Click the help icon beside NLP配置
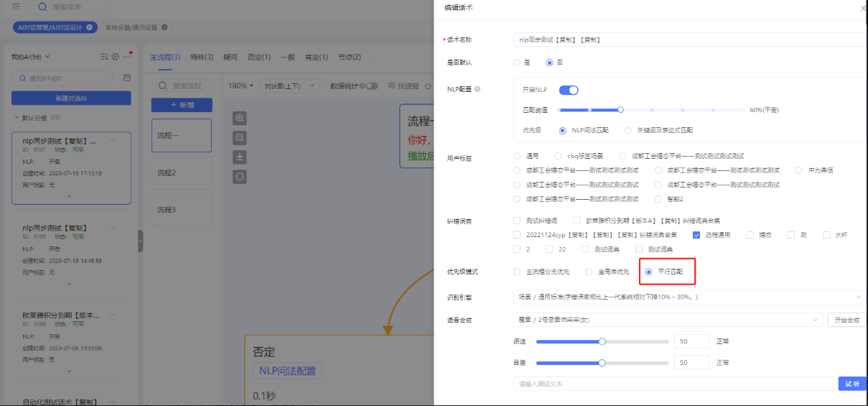 (477, 90)
